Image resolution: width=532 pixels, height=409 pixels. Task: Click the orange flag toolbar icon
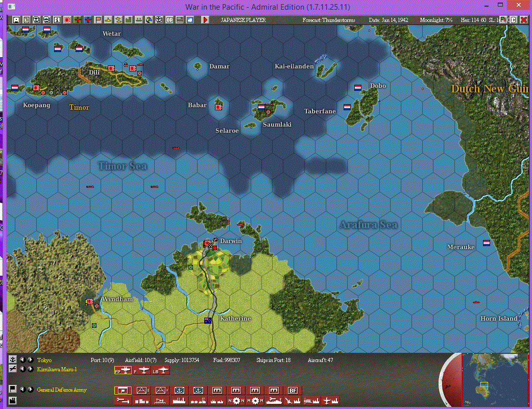[x=98, y=20]
